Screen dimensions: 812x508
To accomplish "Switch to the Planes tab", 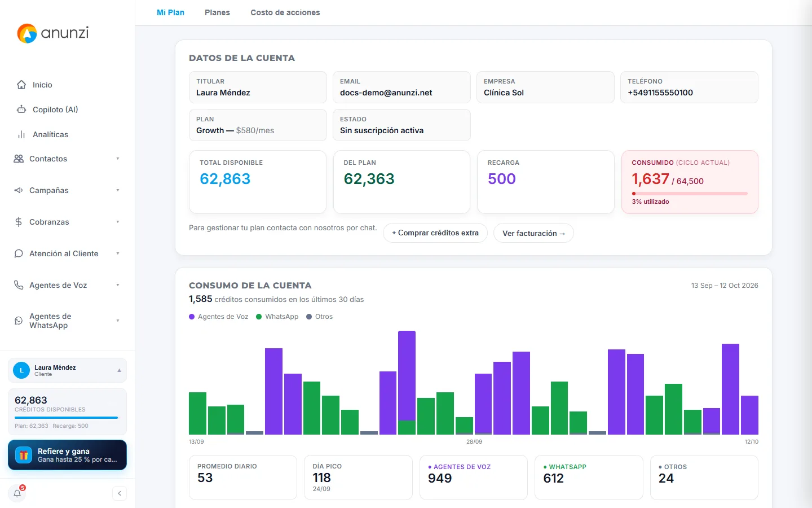I will coord(217,12).
